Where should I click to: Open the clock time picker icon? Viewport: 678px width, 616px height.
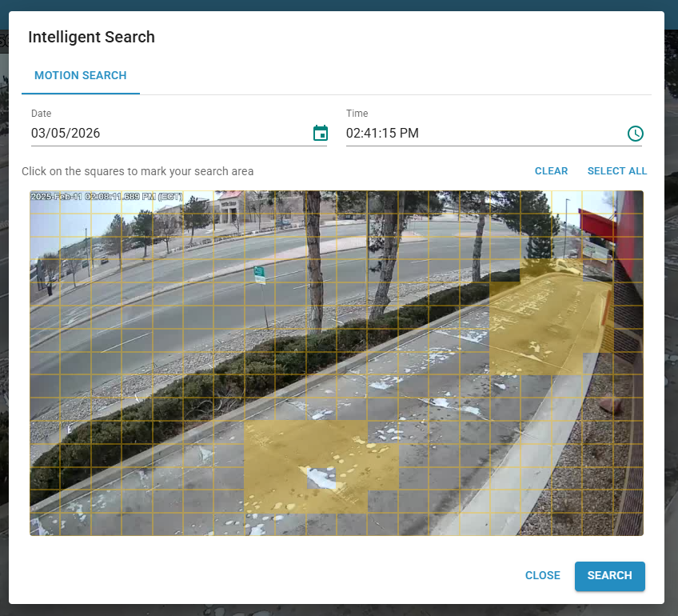pyautogui.click(x=635, y=134)
